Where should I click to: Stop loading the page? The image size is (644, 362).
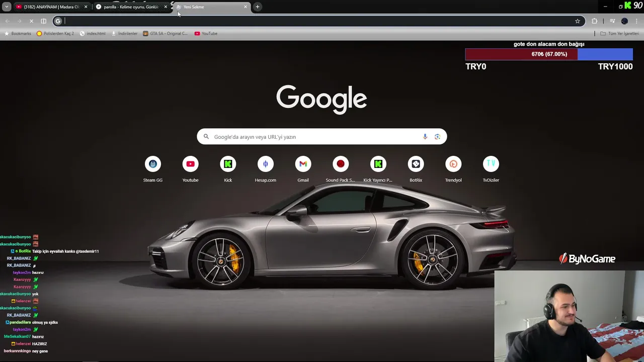(31, 21)
